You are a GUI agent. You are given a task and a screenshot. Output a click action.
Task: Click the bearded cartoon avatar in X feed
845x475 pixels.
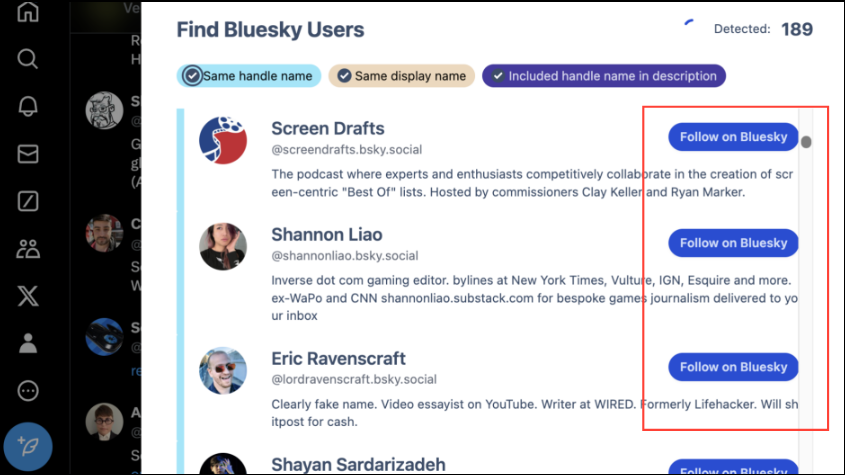[x=104, y=111]
